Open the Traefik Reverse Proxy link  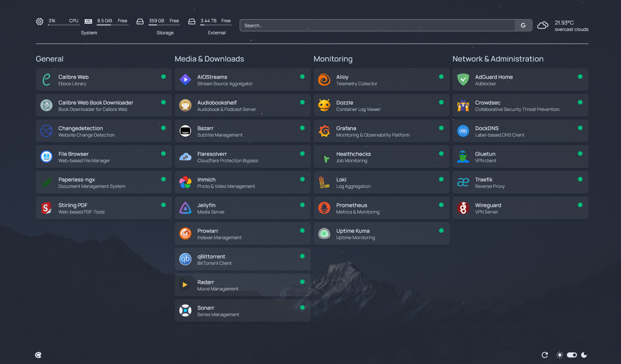coord(520,182)
